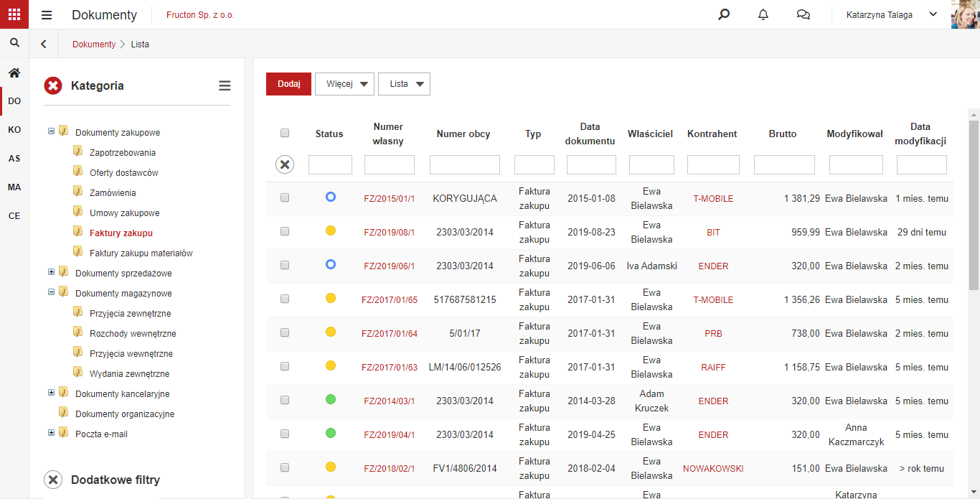Viewport: 980px width, 499px height.
Task: Clear the Kategoria filter with red X
Action: click(53, 86)
